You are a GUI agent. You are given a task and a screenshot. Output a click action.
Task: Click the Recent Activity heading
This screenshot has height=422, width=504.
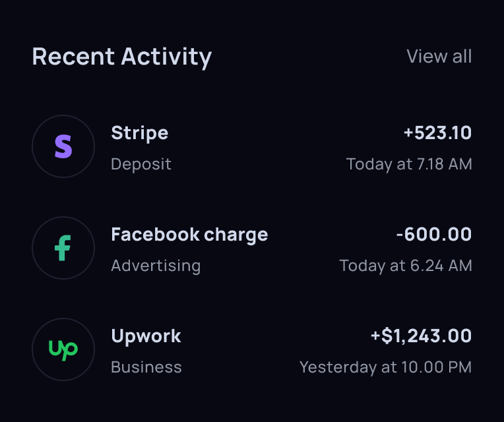pyautogui.click(x=122, y=57)
